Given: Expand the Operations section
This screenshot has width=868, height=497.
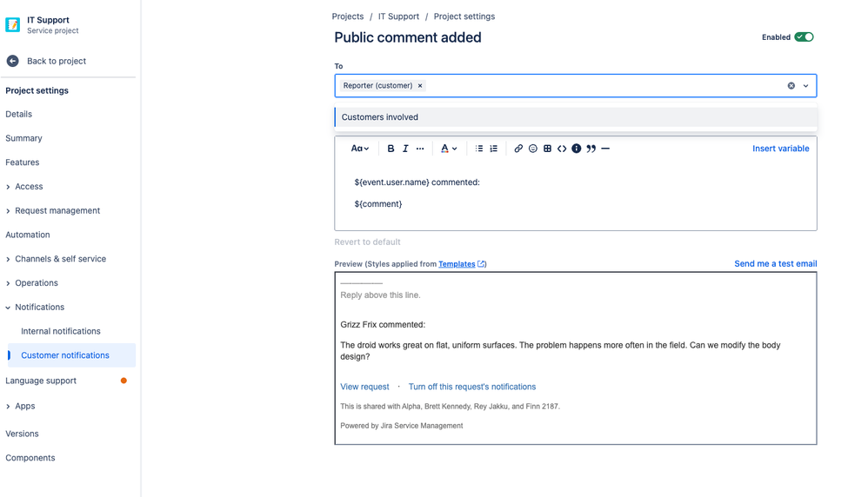Looking at the screenshot, I should (x=8, y=283).
